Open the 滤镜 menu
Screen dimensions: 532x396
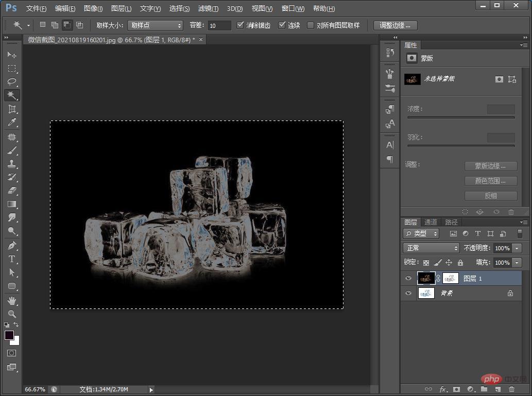coord(208,9)
